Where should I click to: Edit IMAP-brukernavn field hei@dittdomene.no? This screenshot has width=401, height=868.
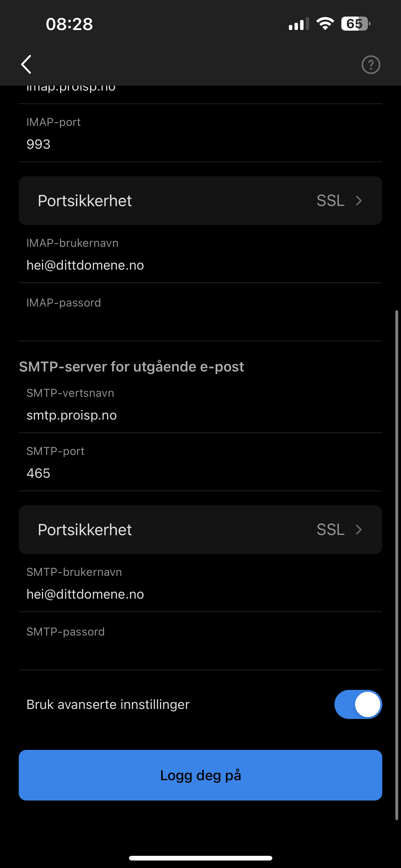(200, 254)
